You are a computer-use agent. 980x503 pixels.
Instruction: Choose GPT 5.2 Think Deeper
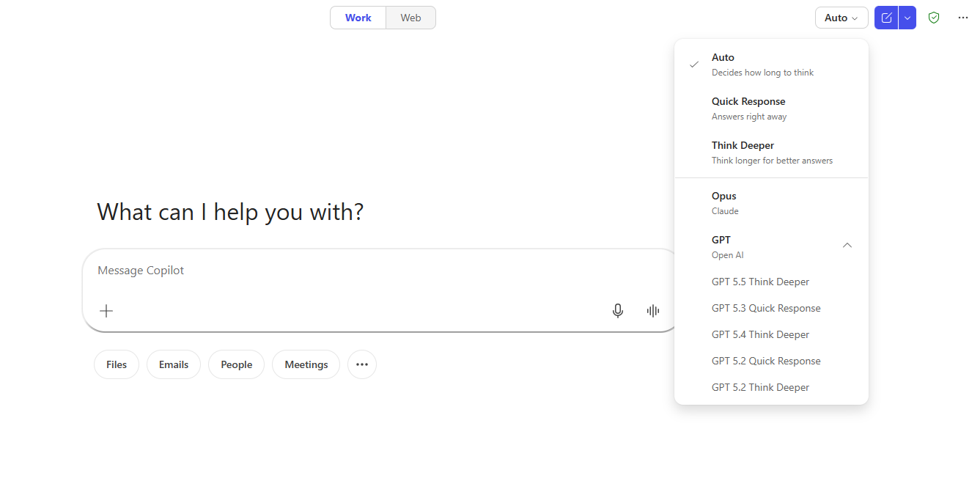tap(771, 387)
